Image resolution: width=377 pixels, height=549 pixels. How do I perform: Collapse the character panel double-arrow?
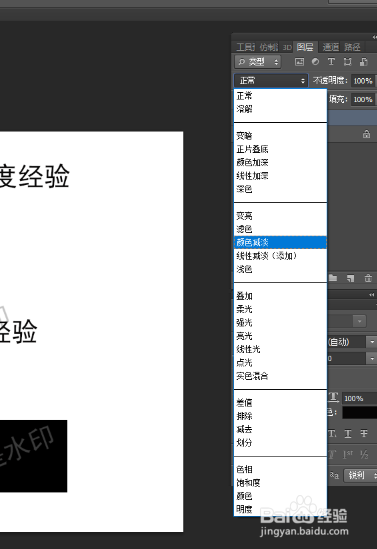coord(371,295)
